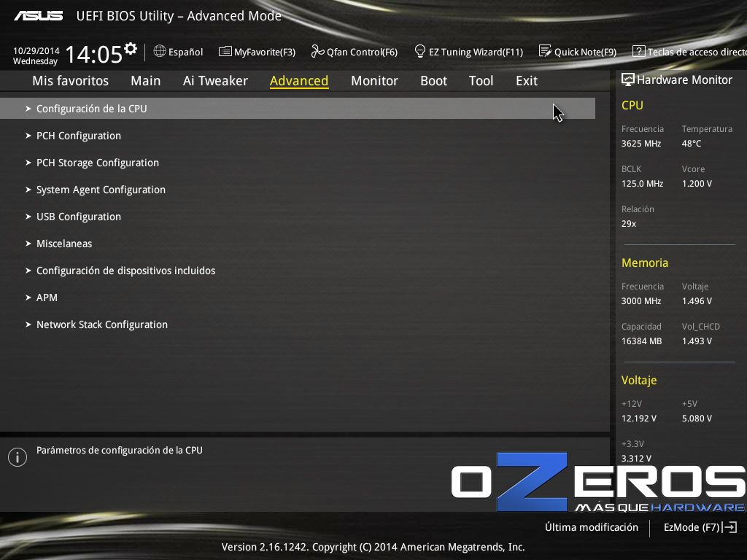Expand the Miscelaneas arrow
This screenshot has width=747, height=560.
pyautogui.click(x=28, y=244)
